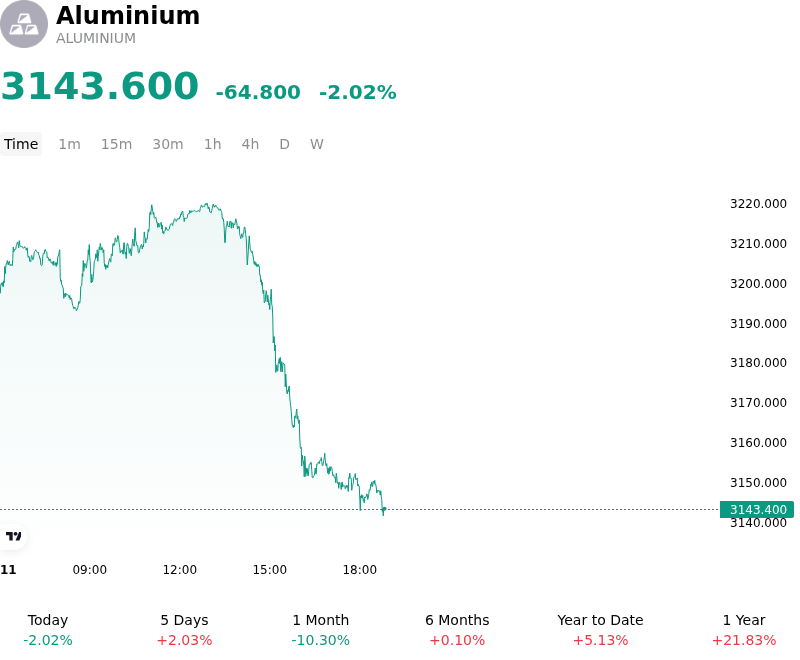Select the 30m interval
Image resolution: width=800 pixels, height=660 pixels.
point(168,144)
